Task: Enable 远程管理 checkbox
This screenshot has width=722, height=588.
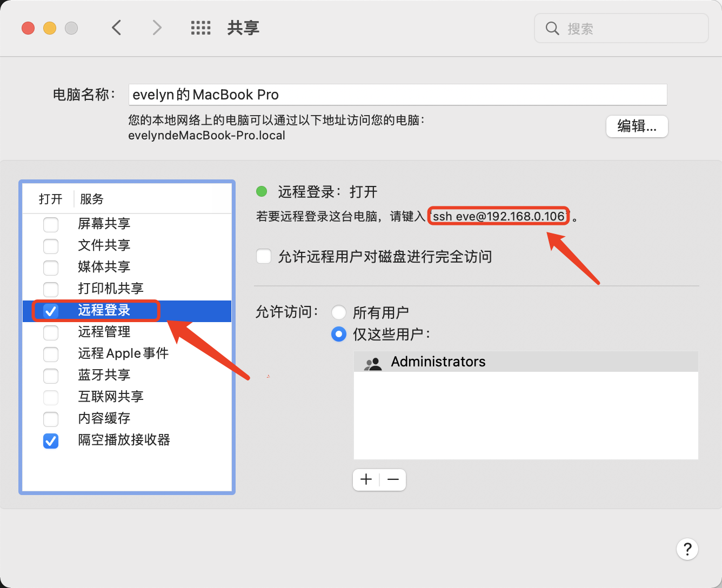Action: pos(51,332)
